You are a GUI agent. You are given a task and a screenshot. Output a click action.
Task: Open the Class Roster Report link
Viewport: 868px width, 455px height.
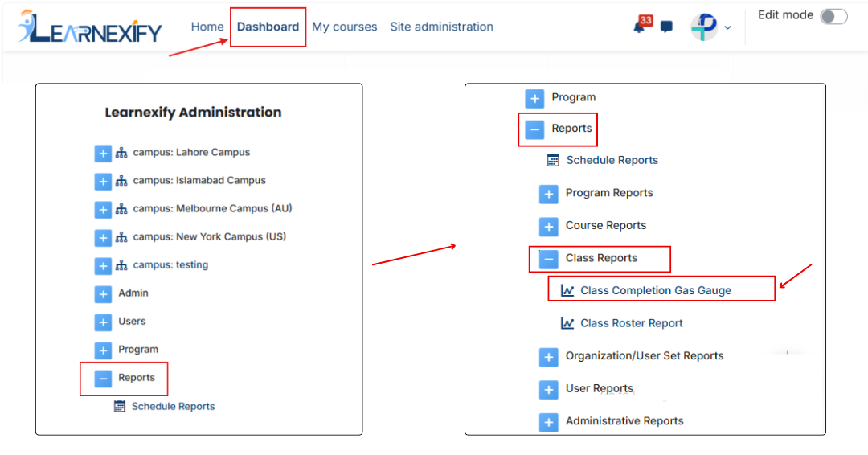coord(632,322)
